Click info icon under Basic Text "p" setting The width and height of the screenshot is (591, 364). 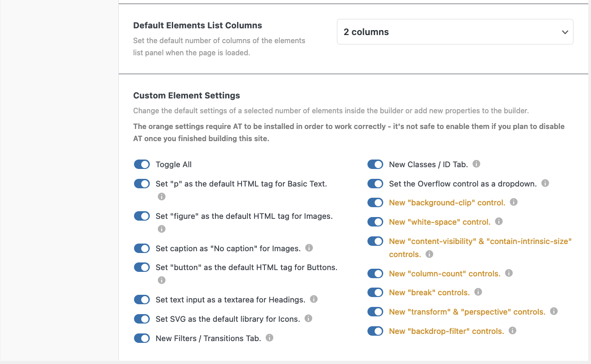pos(161,196)
